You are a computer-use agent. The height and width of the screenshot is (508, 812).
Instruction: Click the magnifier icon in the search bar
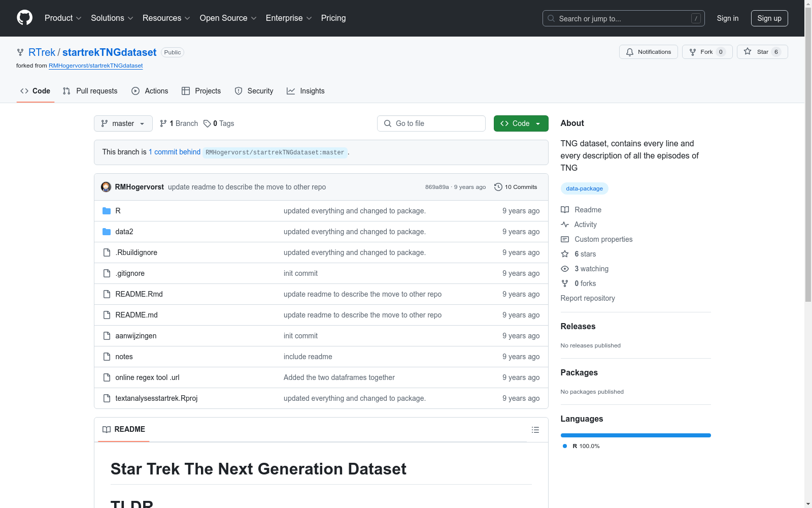tap(551, 18)
